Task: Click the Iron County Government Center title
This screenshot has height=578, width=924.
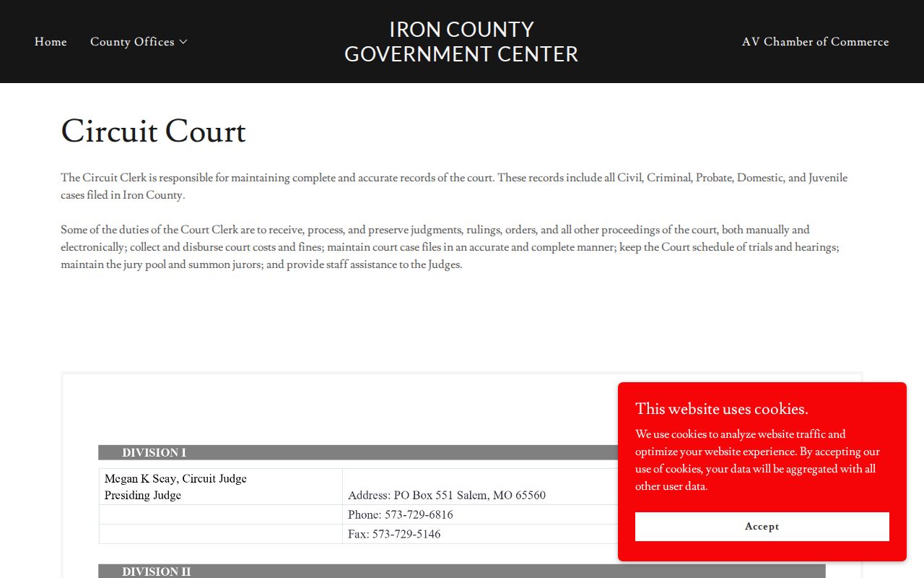Action: (461, 42)
